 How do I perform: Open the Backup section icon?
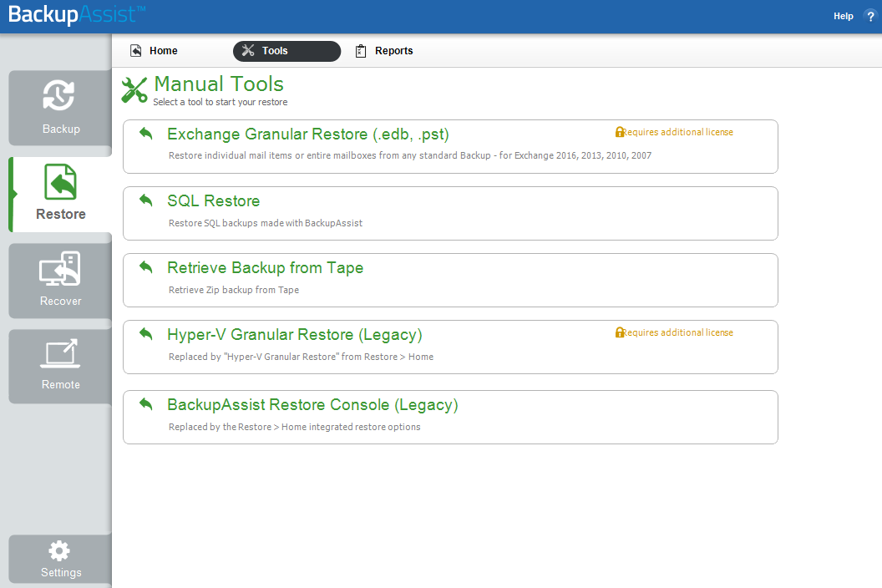tap(58, 95)
